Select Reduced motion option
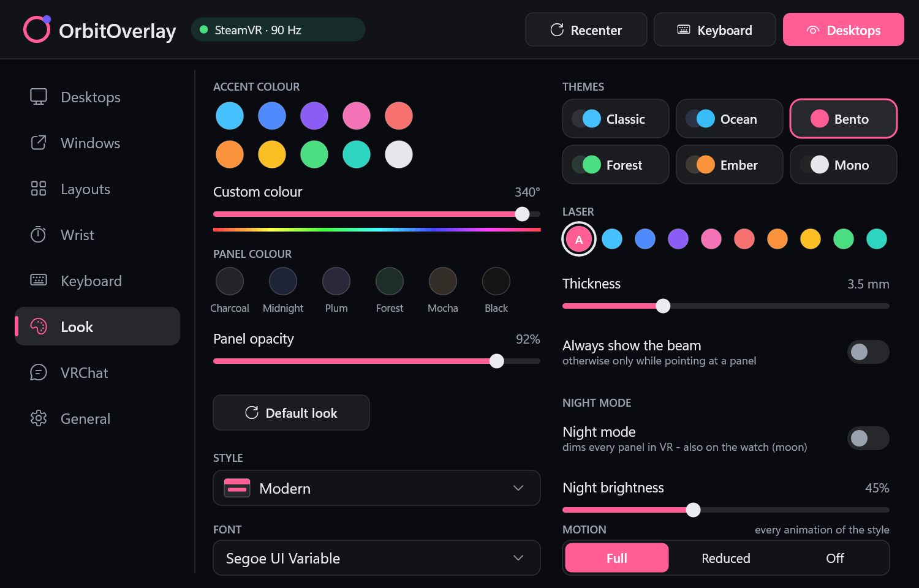Image resolution: width=919 pixels, height=588 pixels. tap(726, 558)
